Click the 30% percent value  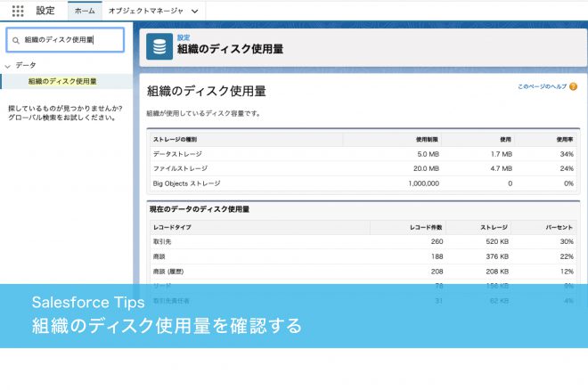[567, 241]
